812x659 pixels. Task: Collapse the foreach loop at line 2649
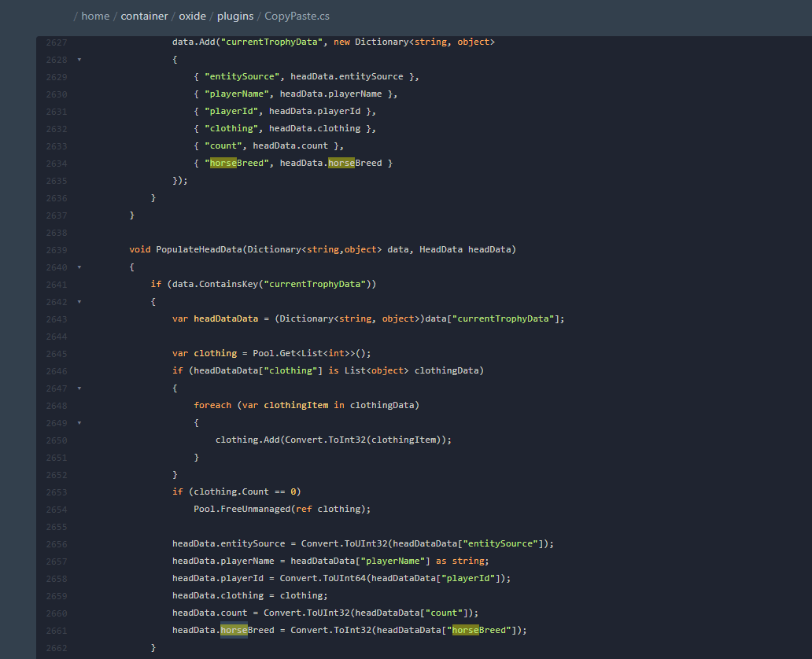click(x=79, y=422)
